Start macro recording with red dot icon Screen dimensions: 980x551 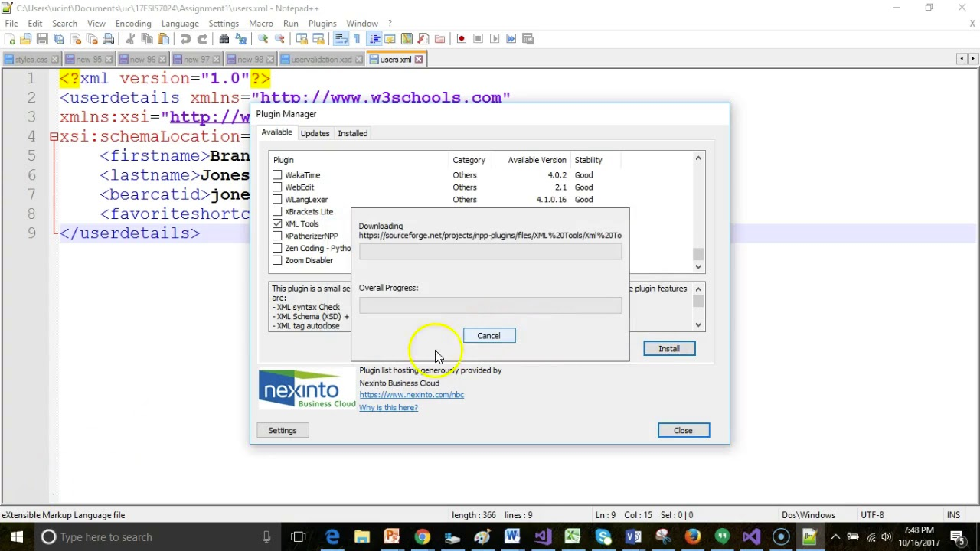[x=462, y=39]
